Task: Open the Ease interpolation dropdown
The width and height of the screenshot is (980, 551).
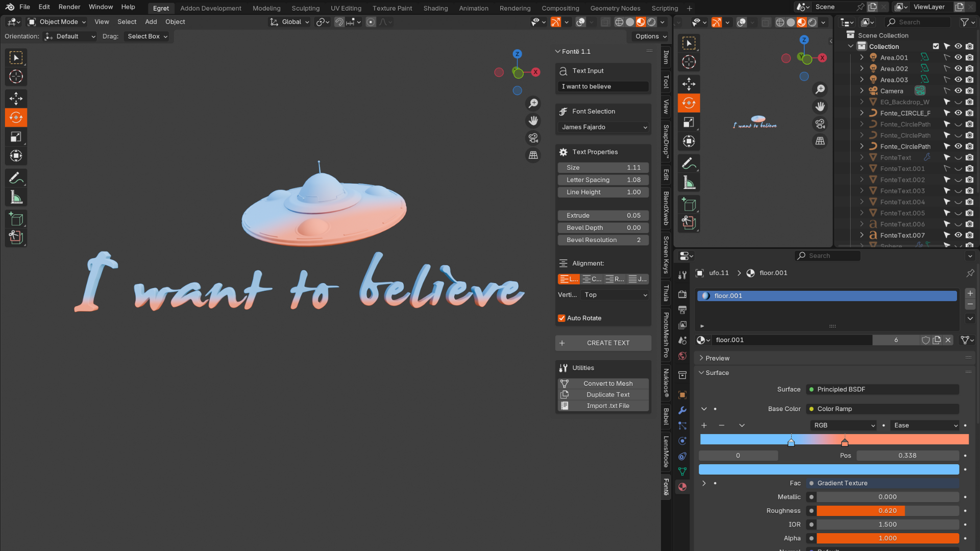Action: tap(925, 425)
